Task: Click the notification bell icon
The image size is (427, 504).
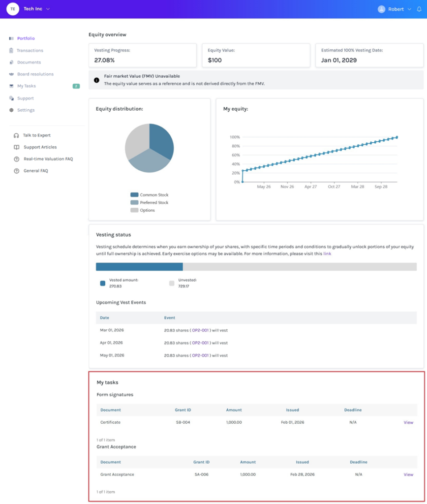Action: (x=419, y=9)
